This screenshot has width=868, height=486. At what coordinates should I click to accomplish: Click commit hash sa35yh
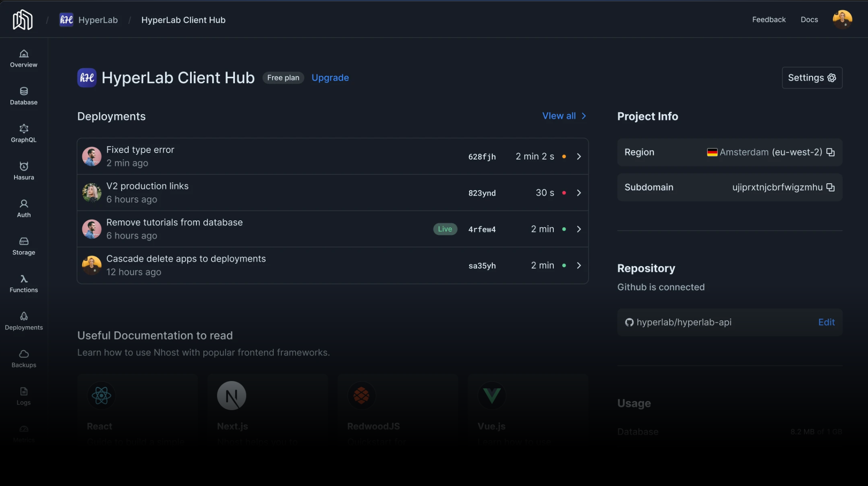[482, 266]
